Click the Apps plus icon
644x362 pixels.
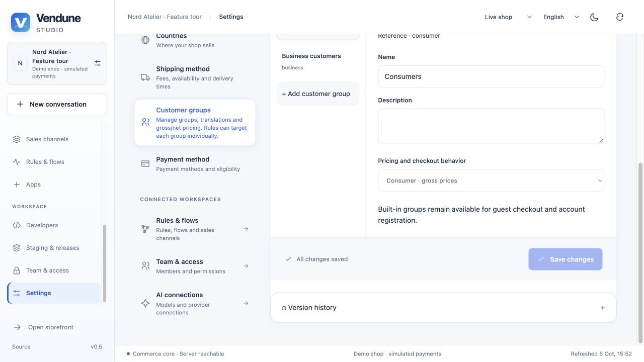click(x=17, y=185)
